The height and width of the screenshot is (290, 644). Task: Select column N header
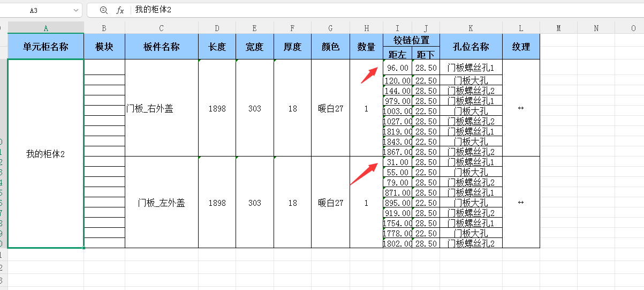[x=596, y=28]
